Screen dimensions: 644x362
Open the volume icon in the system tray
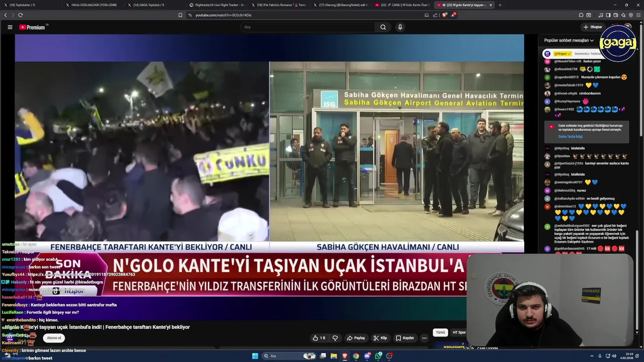[x=614, y=356]
